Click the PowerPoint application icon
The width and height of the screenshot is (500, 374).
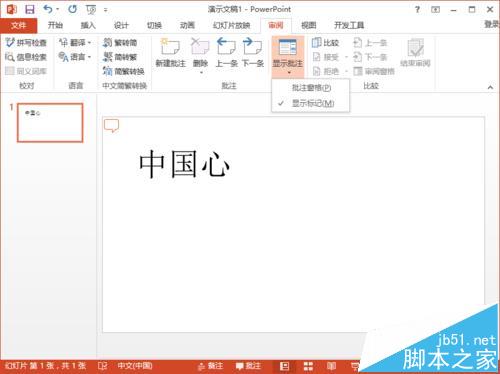click(x=11, y=9)
